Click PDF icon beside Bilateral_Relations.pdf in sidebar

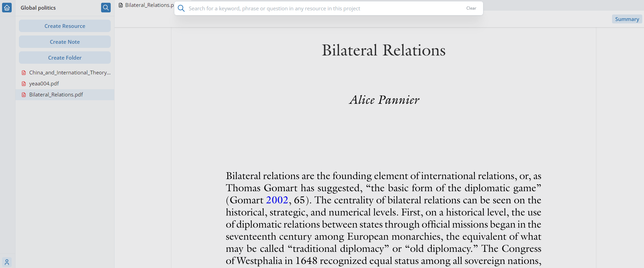pyautogui.click(x=24, y=95)
